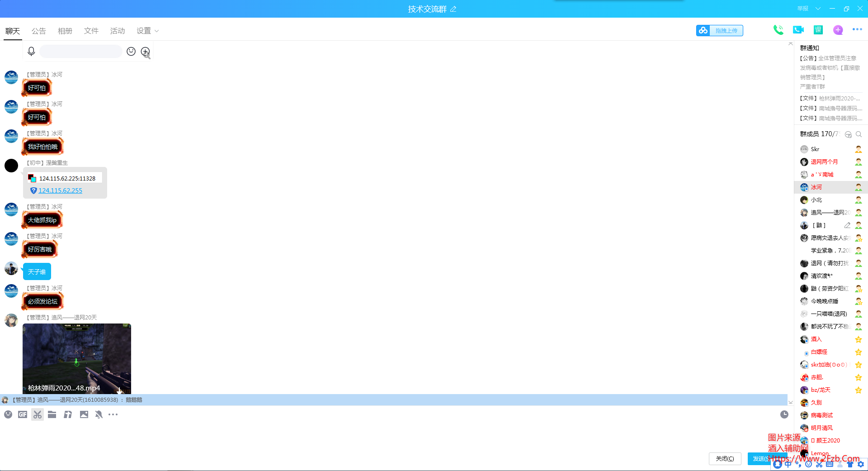Start a group video call
Image resolution: width=868 pixels, height=471 pixels.
[x=798, y=30]
